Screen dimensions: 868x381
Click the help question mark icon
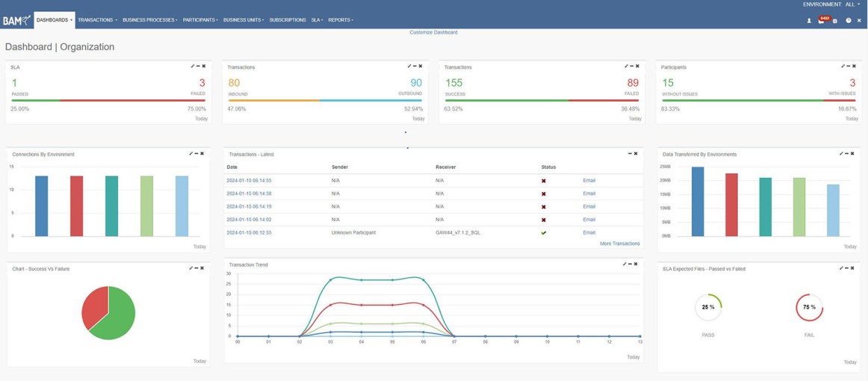[x=849, y=21]
